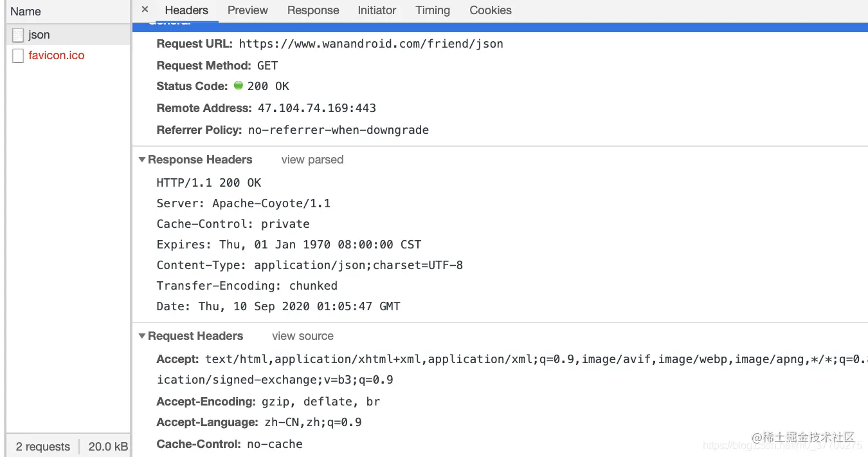The width and height of the screenshot is (868, 457).
Task: Click the Remote Address 47.104.74.169:443 value
Action: pyautogui.click(x=317, y=108)
